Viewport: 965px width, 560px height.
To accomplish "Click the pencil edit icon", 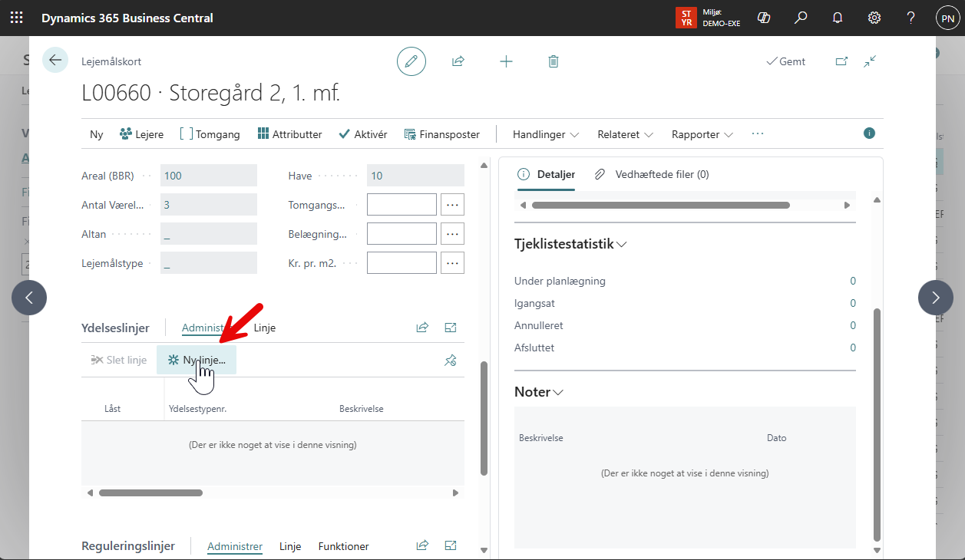I will [411, 61].
